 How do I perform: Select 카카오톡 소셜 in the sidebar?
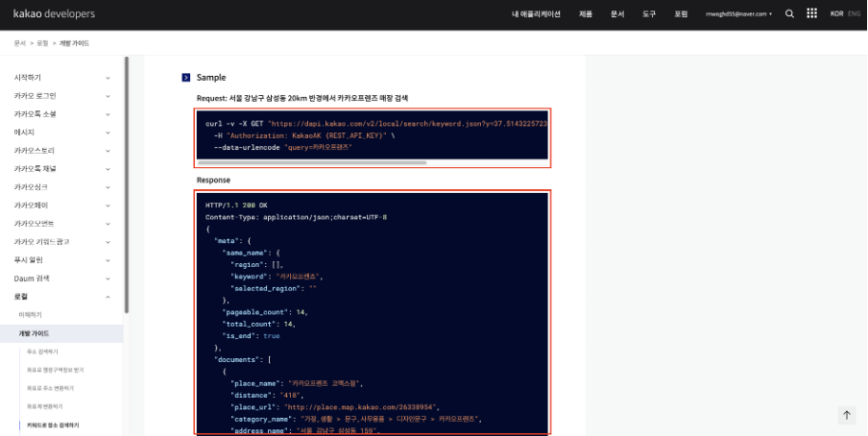pos(35,114)
